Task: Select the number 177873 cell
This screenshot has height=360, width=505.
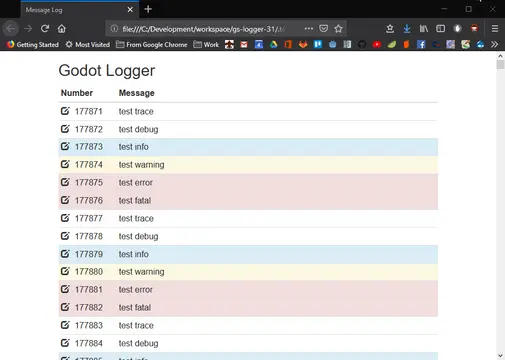Action: 89,147
